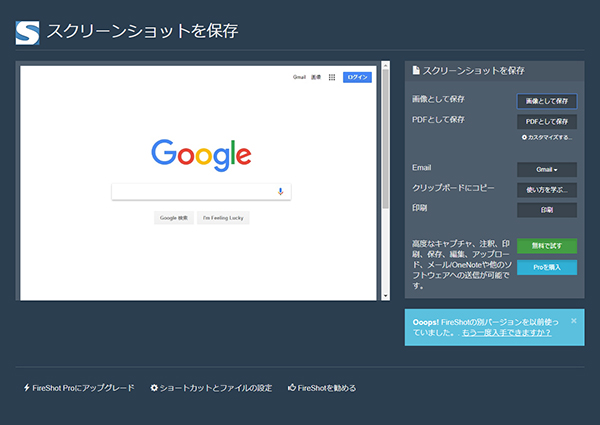The image size is (600, 425).
Task: Open FireShot Proにアップグレード link
Action: pyautogui.click(x=79, y=388)
